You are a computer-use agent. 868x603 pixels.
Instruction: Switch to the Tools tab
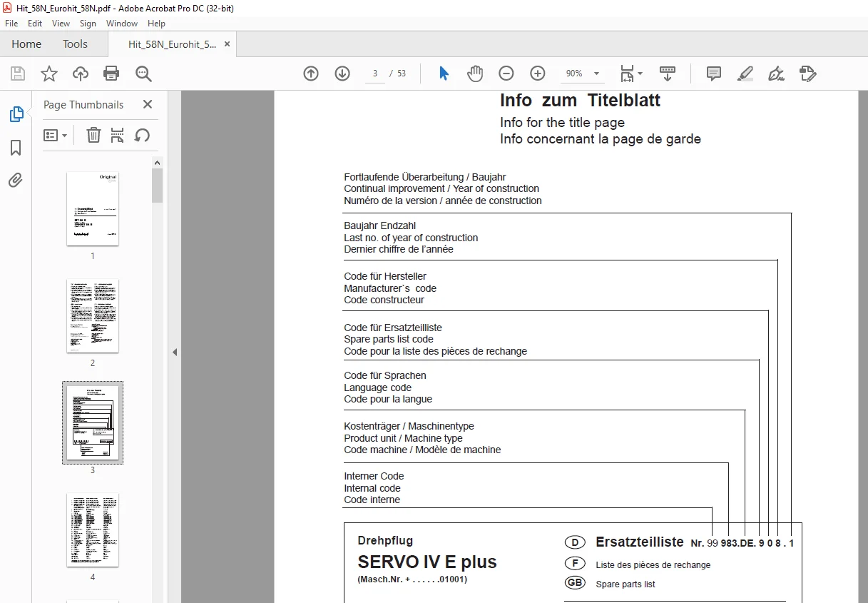(x=75, y=44)
